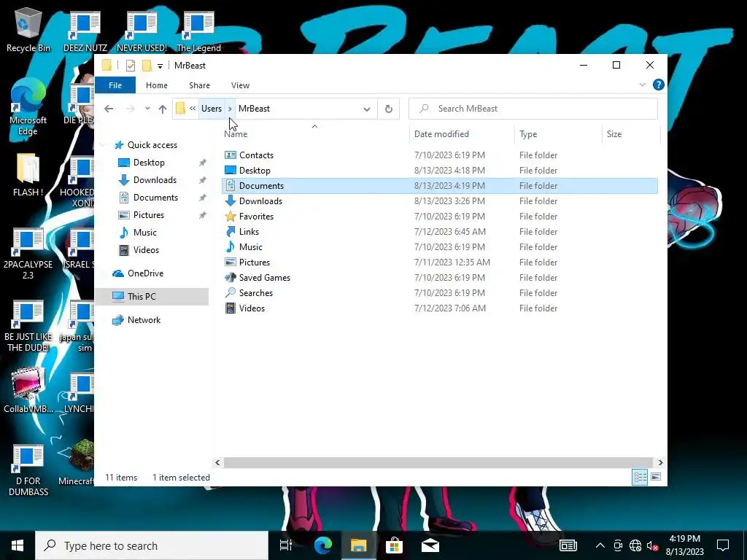Select This PC in navigation pane

[x=152, y=296]
